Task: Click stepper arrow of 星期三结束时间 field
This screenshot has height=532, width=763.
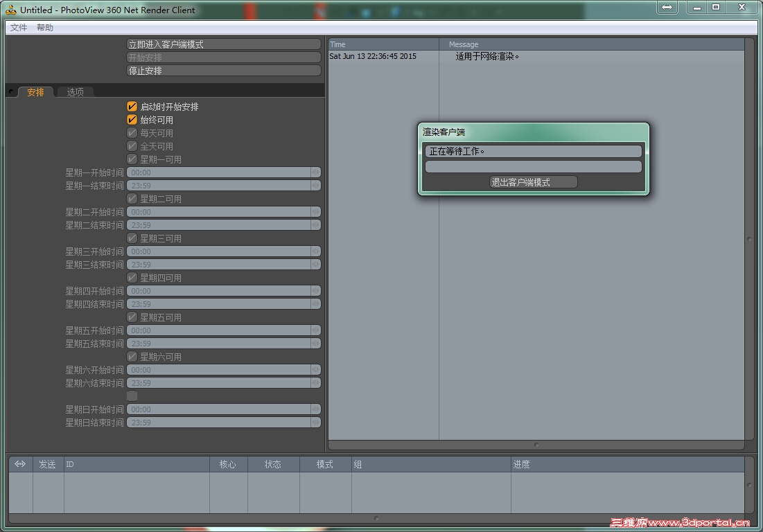Action: (x=316, y=264)
